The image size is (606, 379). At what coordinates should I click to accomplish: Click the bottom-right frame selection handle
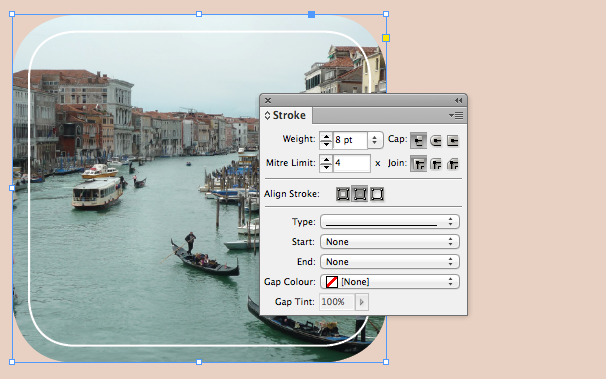[x=386, y=362]
